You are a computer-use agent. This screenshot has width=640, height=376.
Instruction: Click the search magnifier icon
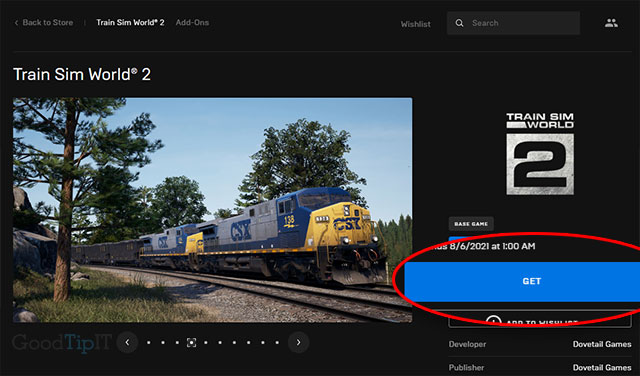(459, 23)
